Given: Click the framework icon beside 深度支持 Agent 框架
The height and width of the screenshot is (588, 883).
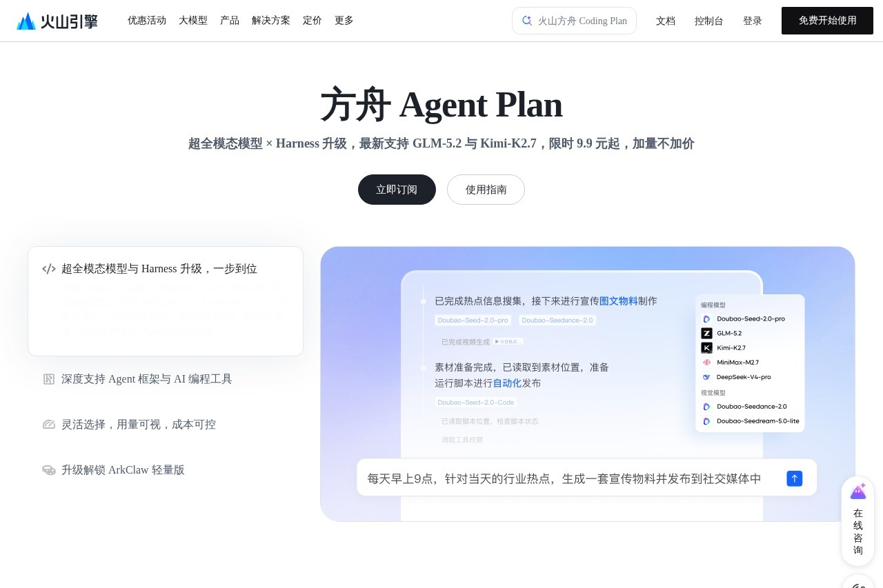Looking at the screenshot, I should pos(49,379).
